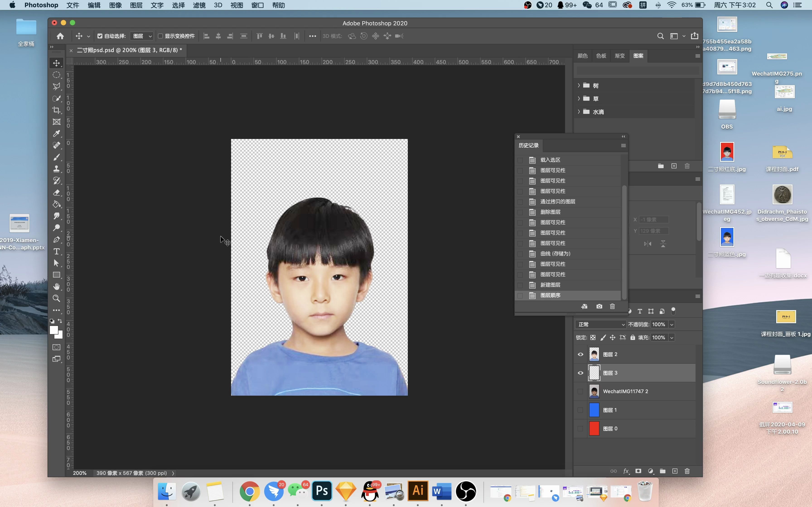This screenshot has width=812, height=507.
Task: Select the Healing Brush tool
Action: 57,145
